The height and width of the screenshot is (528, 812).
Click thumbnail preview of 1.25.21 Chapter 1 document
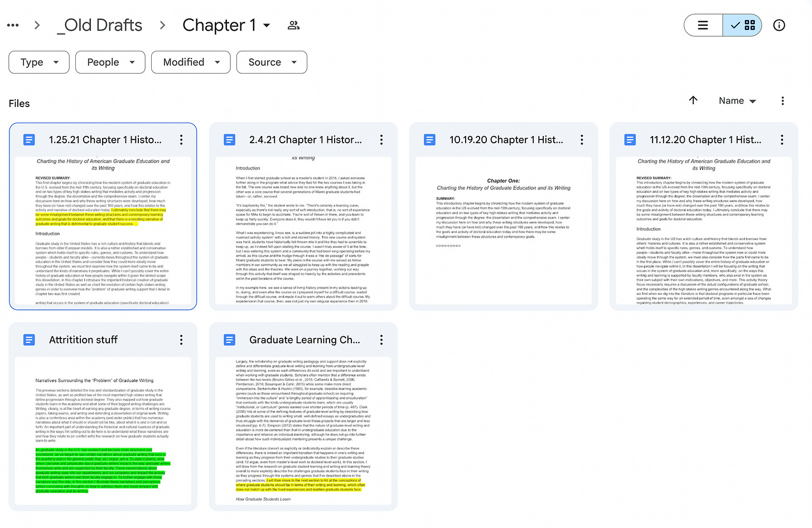(103, 231)
